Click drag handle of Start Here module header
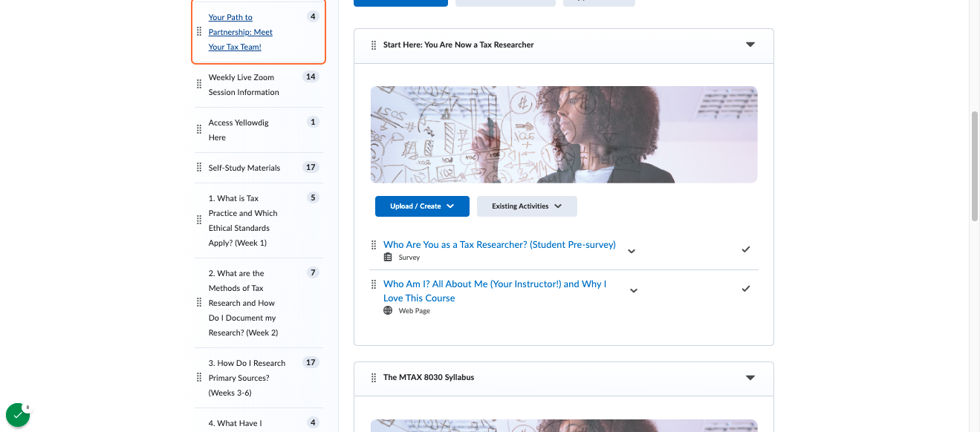Image resolution: width=980 pixels, height=432 pixels. tap(374, 45)
